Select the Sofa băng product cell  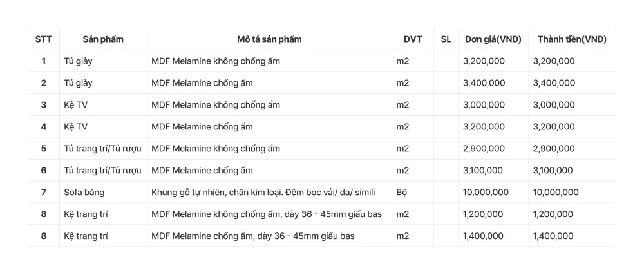[84, 192]
